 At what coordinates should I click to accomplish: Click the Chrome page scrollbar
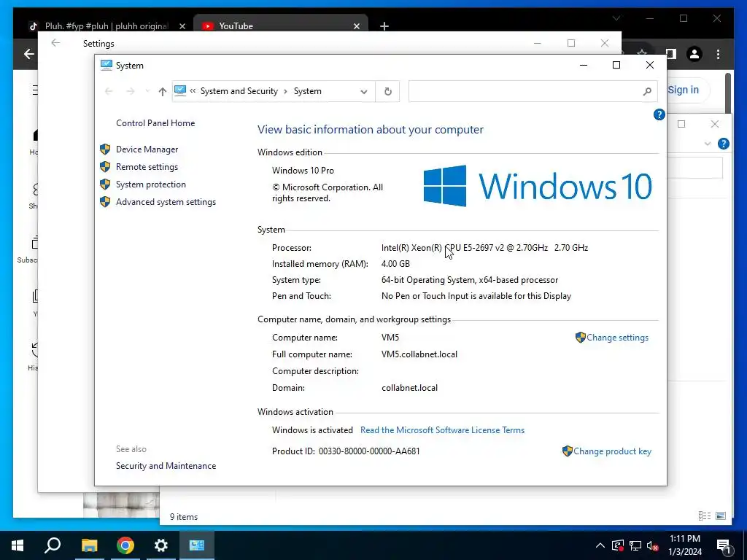click(728, 93)
